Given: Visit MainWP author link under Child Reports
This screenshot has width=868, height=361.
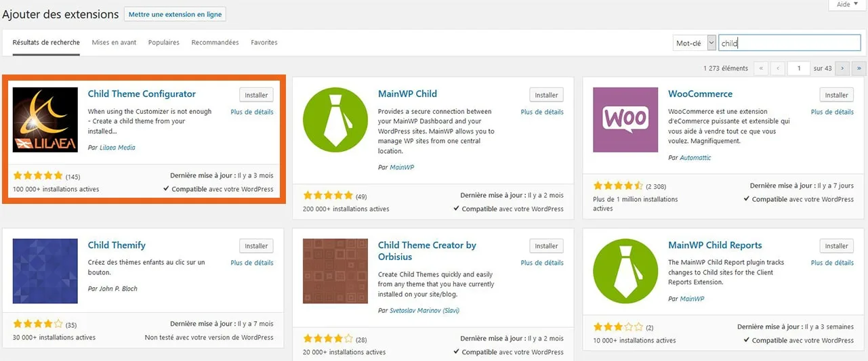Looking at the screenshot, I should [x=692, y=299].
